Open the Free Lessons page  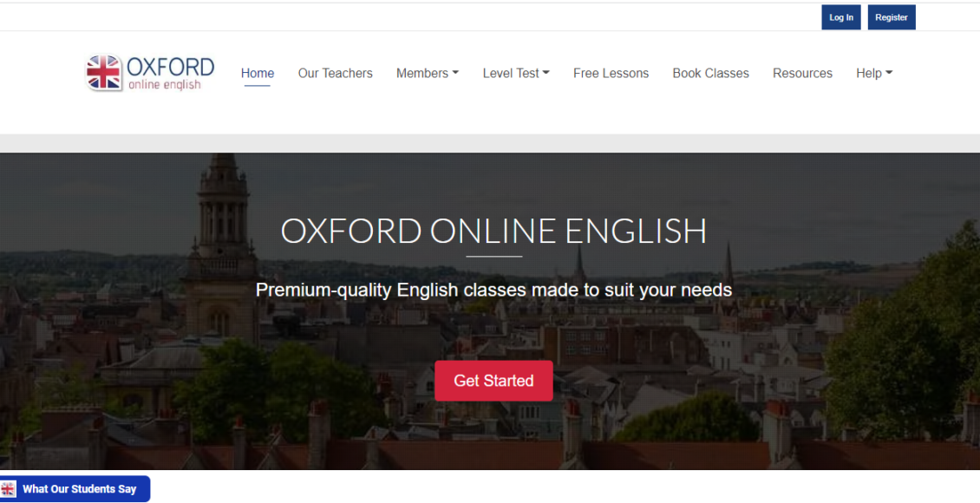coord(611,73)
